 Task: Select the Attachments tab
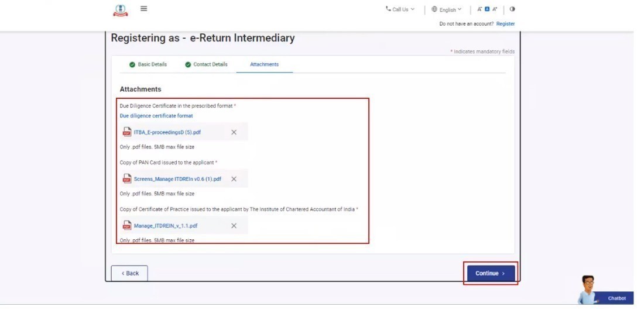(264, 64)
